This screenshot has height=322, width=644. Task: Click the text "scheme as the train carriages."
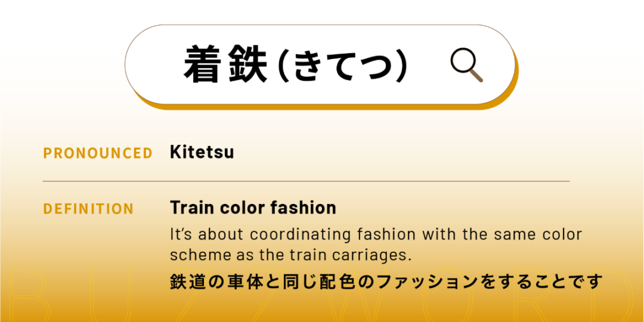pyautogui.click(x=291, y=255)
